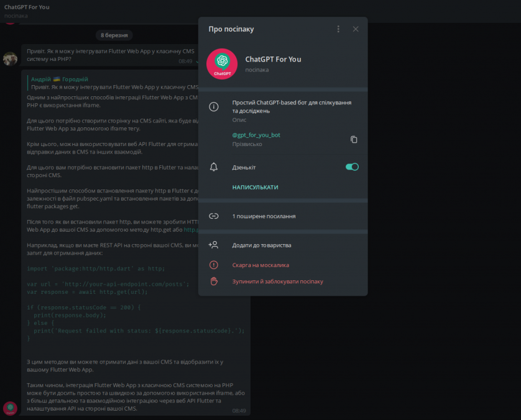Open the sender avatar next to the question
The height and width of the screenshot is (420, 521).
(10, 59)
